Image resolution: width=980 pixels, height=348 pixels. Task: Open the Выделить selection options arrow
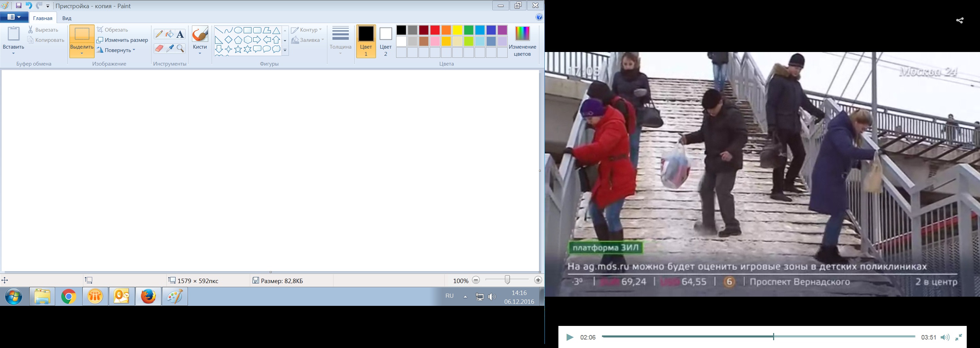82,54
